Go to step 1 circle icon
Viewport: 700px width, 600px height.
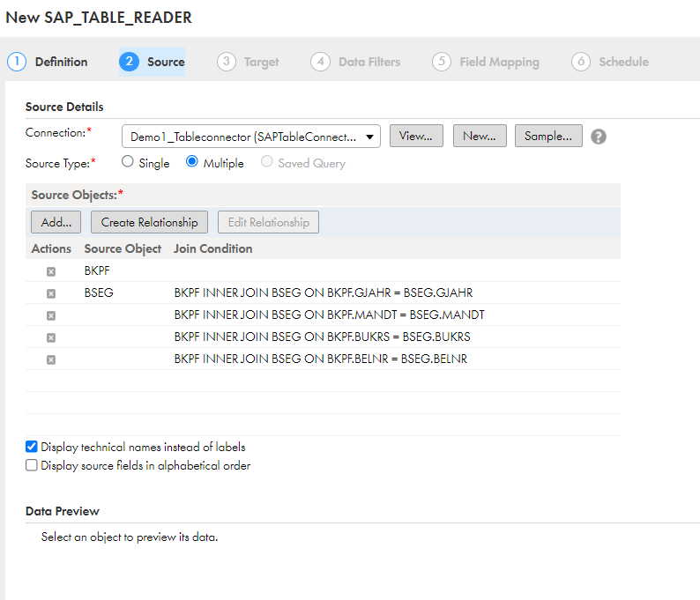[17, 62]
